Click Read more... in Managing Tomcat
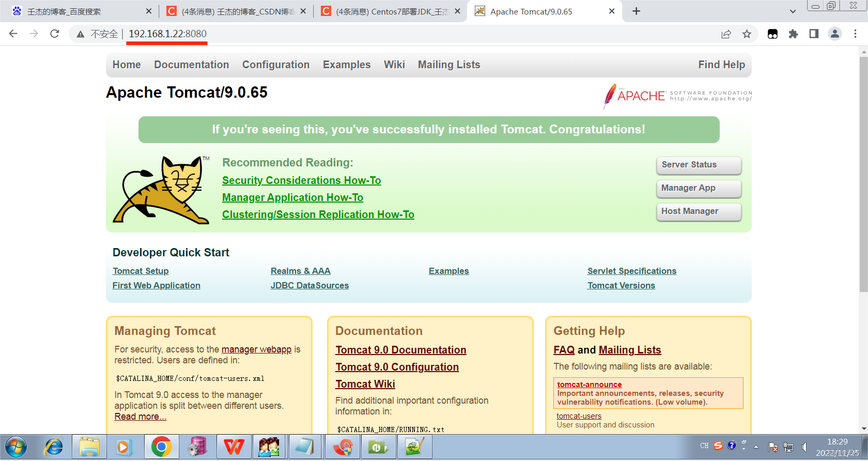This screenshot has width=868, height=461. click(140, 417)
